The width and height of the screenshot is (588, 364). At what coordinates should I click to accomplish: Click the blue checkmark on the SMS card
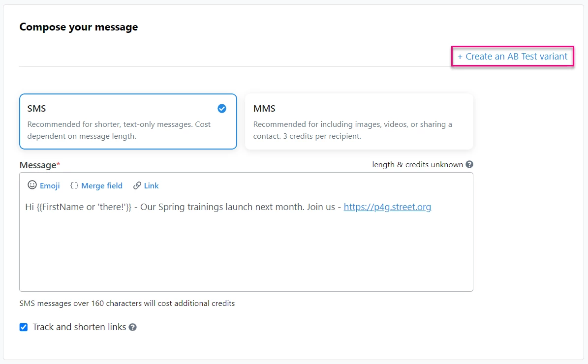(x=221, y=108)
